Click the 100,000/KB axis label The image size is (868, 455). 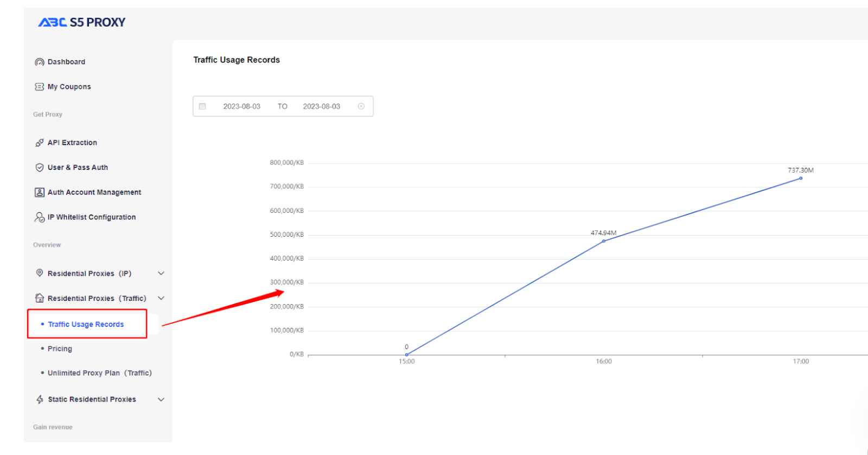(x=287, y=330)
